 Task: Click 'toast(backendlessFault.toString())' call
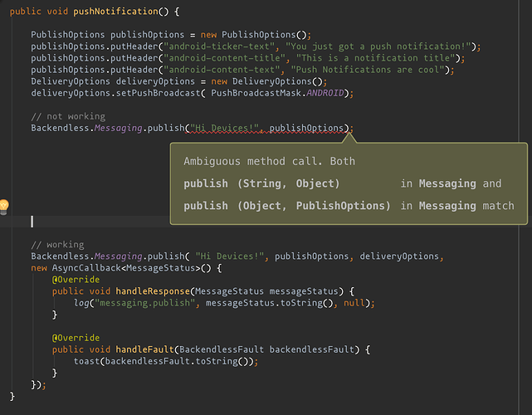pos(164,361)
